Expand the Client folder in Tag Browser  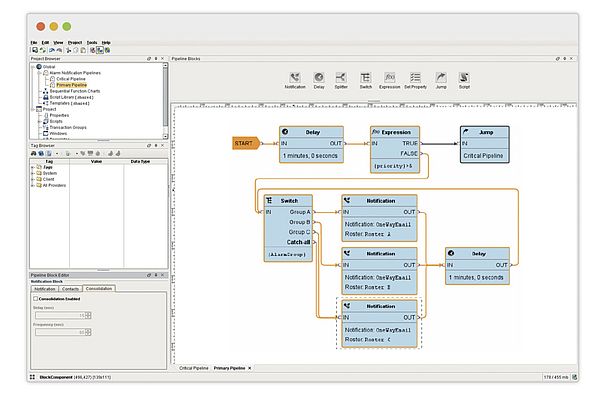[33, 179]
